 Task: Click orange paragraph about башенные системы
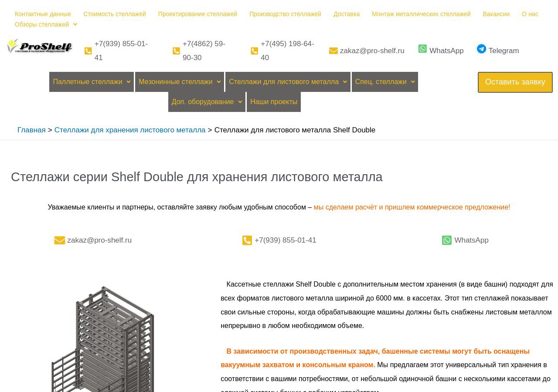(x=375, y=358)
